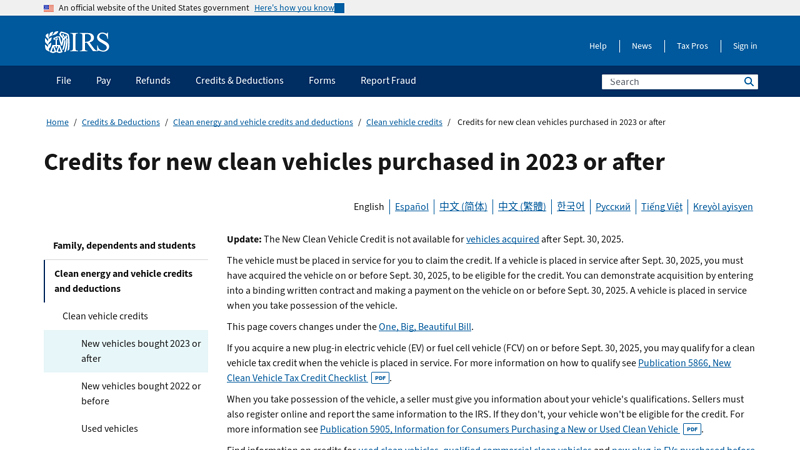Click PDF badge next to Publication 5905 link
The height and width of the screenshot is (450, 800).
(x=692, y=429)
